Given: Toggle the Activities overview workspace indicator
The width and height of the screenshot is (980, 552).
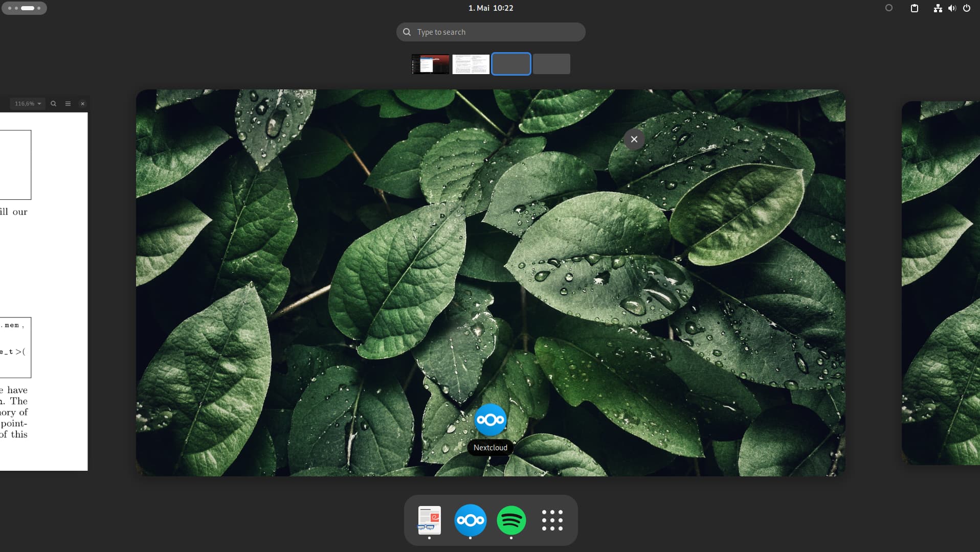Looking at the screenshot, I should 24,8.
